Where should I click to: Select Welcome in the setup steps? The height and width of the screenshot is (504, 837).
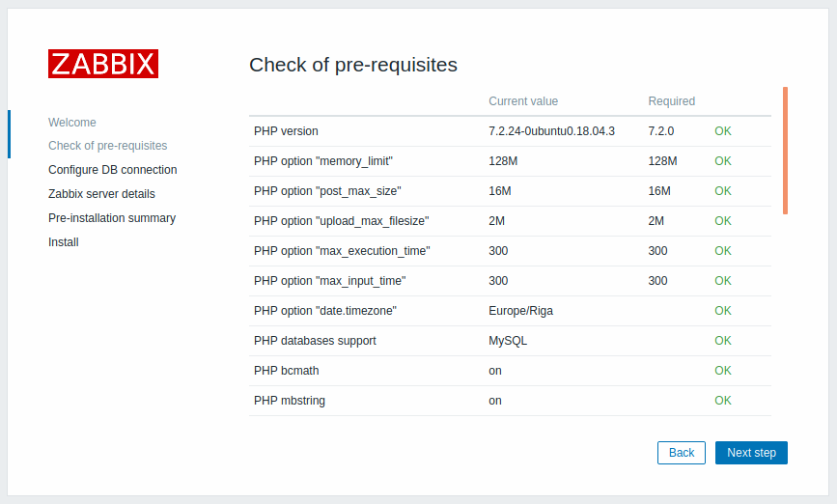(72, 123)
